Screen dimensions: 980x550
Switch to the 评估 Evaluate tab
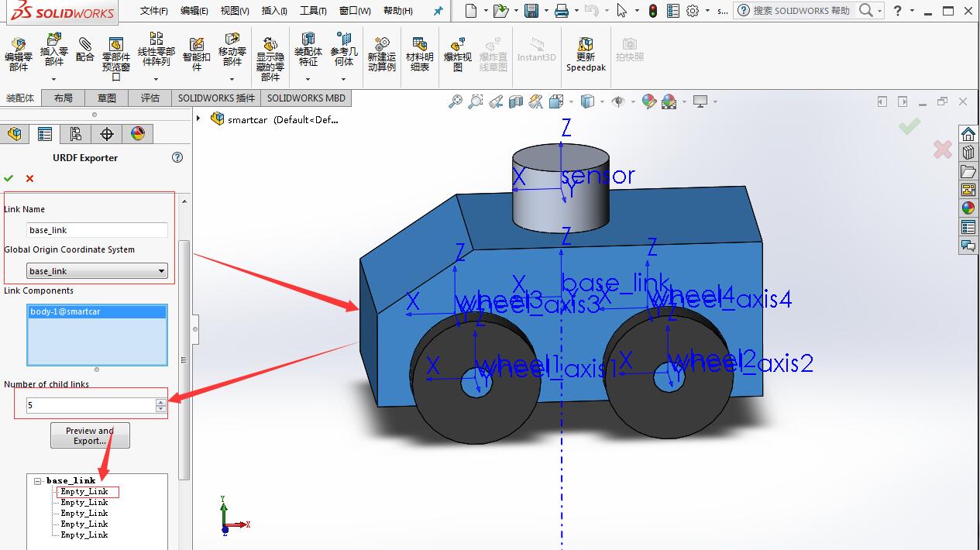(x=150, y=98)
